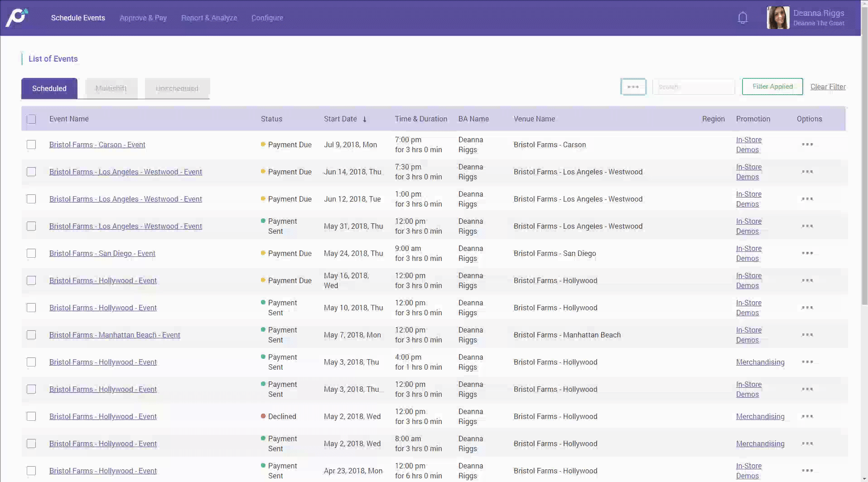The image size is (868, 482).
Task: Open options for May 10, 2018 Hollywood event
Action: tap(807, 308)
